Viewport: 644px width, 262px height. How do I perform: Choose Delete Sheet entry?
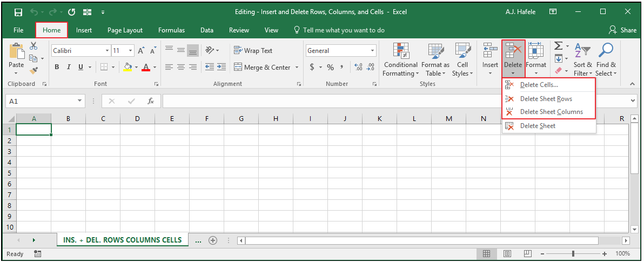pos(549,126)
